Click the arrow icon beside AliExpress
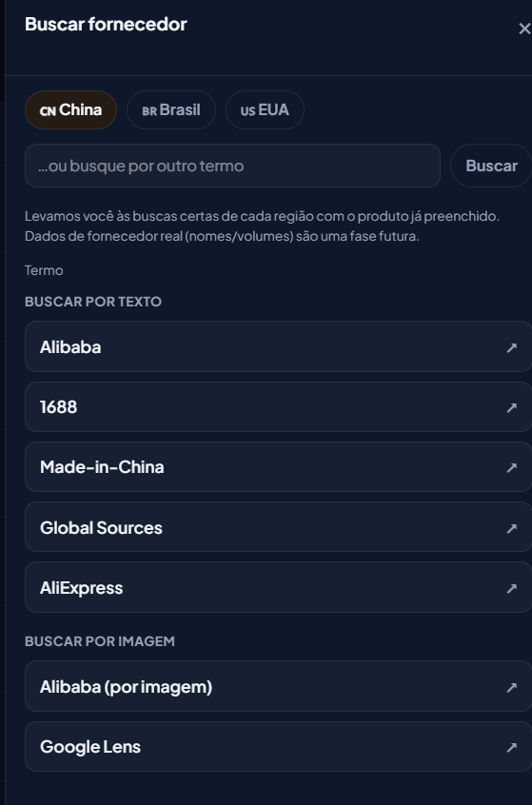 pyautogui.click(x=511, y=588)
